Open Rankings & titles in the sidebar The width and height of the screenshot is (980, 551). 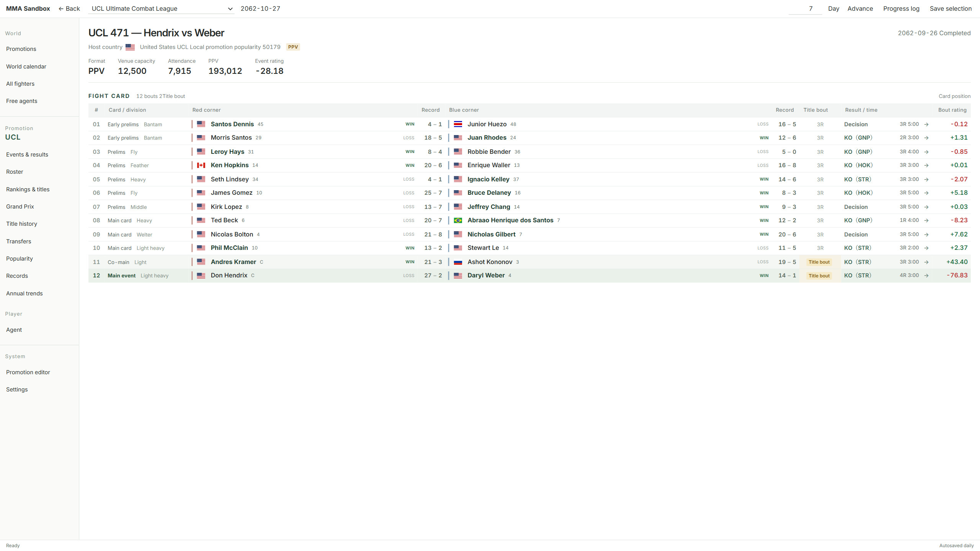(x=28, y=189)
